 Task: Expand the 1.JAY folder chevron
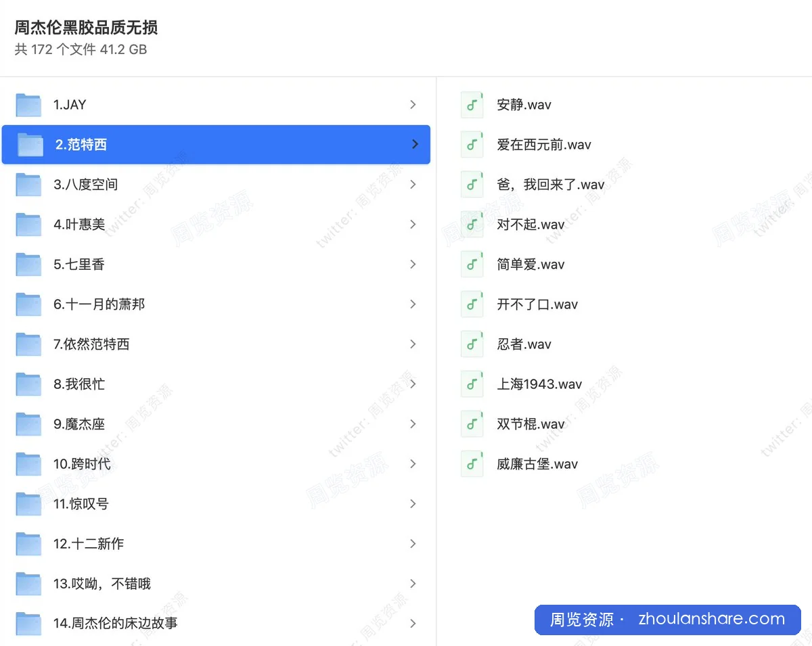(413, 105)
